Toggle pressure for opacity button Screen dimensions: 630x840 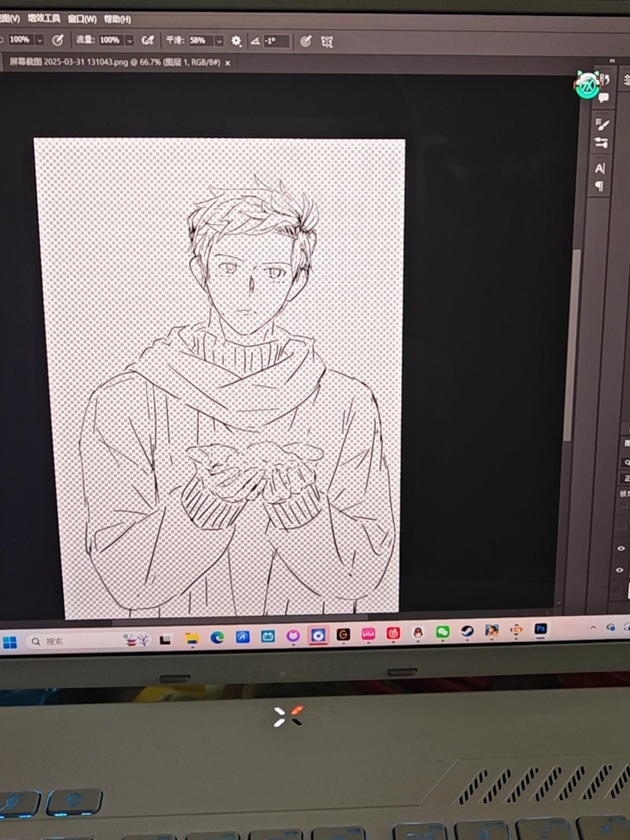tap(58, 40)
